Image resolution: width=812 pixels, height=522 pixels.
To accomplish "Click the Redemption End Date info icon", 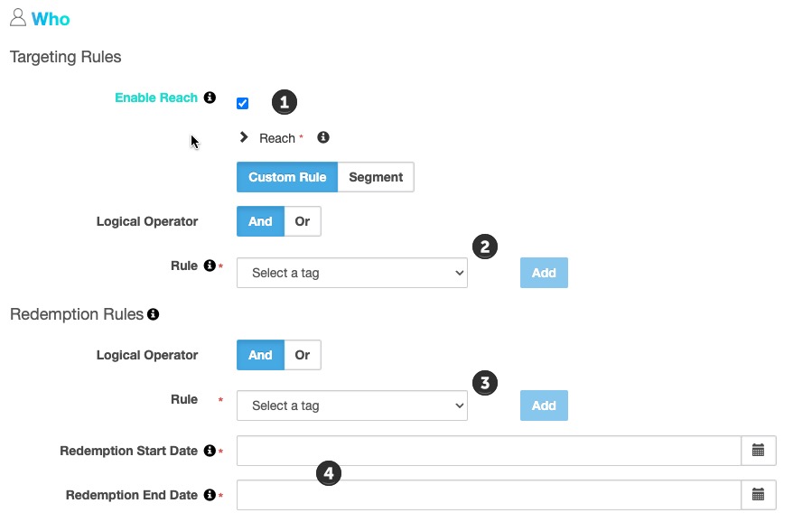I will (210, 495).
